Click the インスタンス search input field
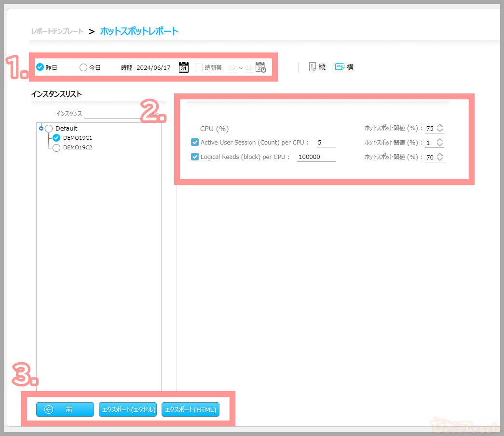 [x=118, y=114]
